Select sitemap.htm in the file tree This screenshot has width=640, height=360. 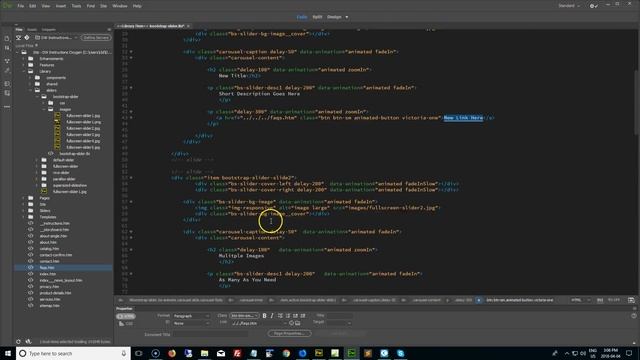click(x=49, y=306)
